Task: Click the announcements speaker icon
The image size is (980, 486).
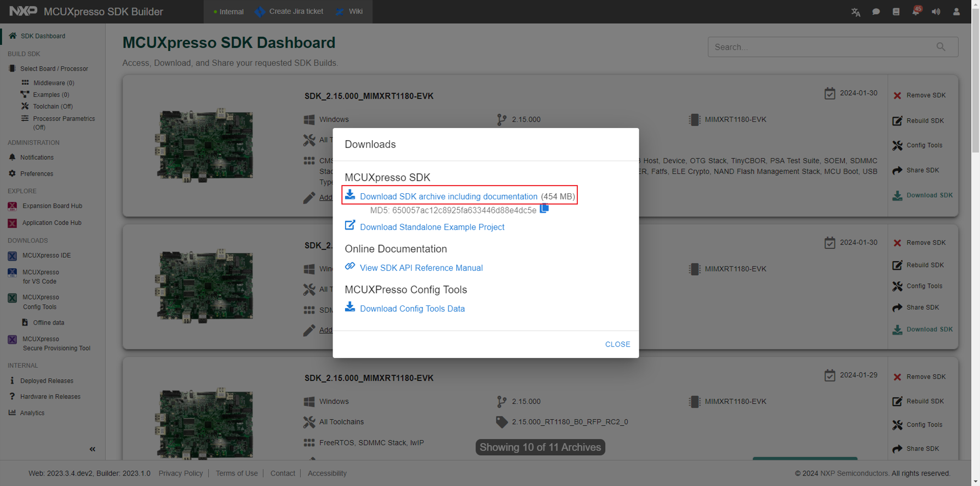Action: (936, 11)
